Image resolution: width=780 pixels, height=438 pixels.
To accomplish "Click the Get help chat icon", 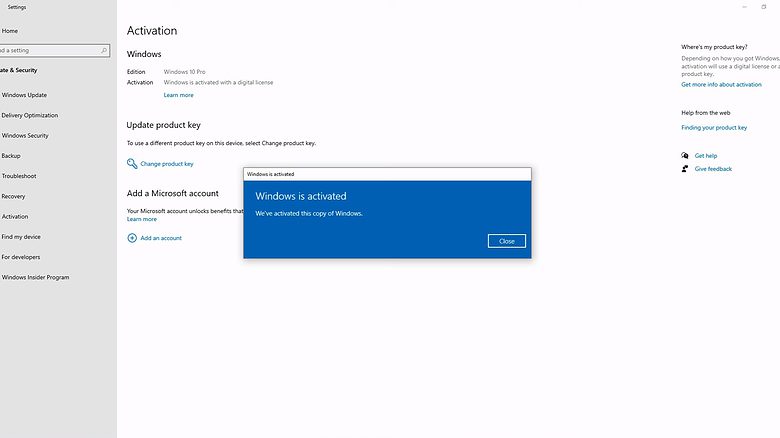I will click(x=685, y=156).
